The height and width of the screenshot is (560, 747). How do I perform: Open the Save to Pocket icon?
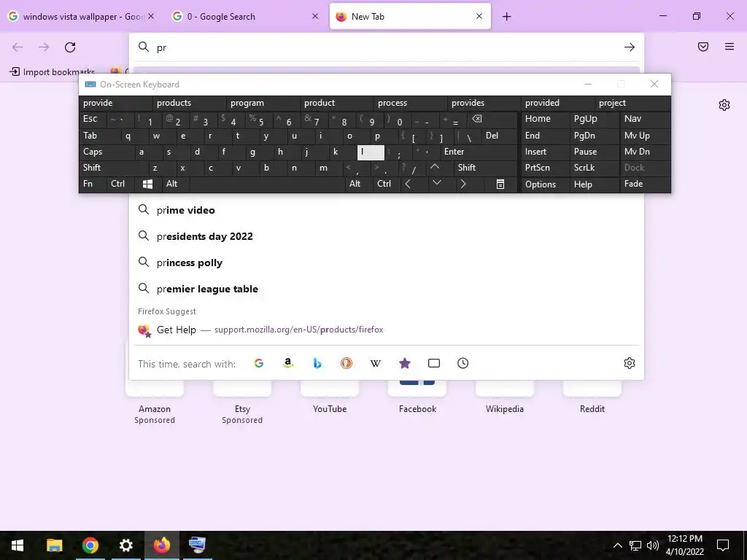703,47
